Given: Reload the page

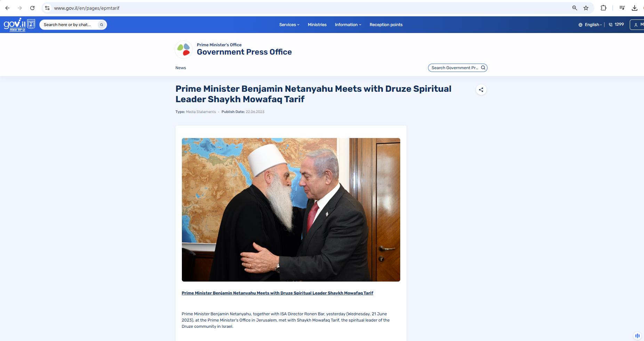Looking at the screenshot, I should (x=32, y=8).
